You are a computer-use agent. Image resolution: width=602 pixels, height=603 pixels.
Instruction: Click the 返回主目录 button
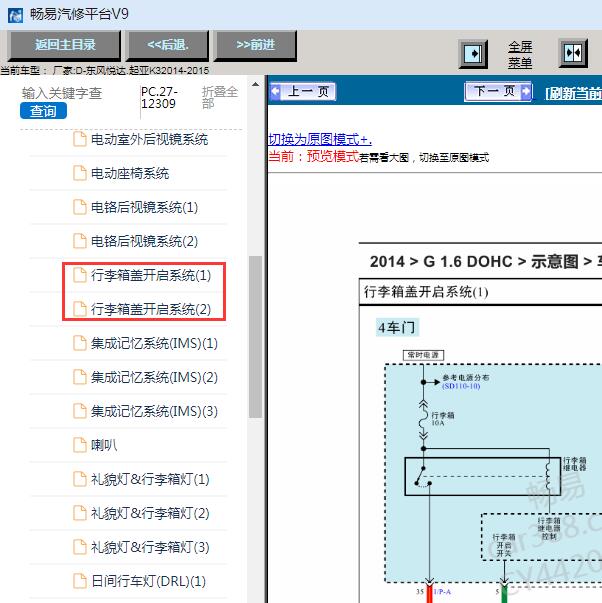coord(65,45)
